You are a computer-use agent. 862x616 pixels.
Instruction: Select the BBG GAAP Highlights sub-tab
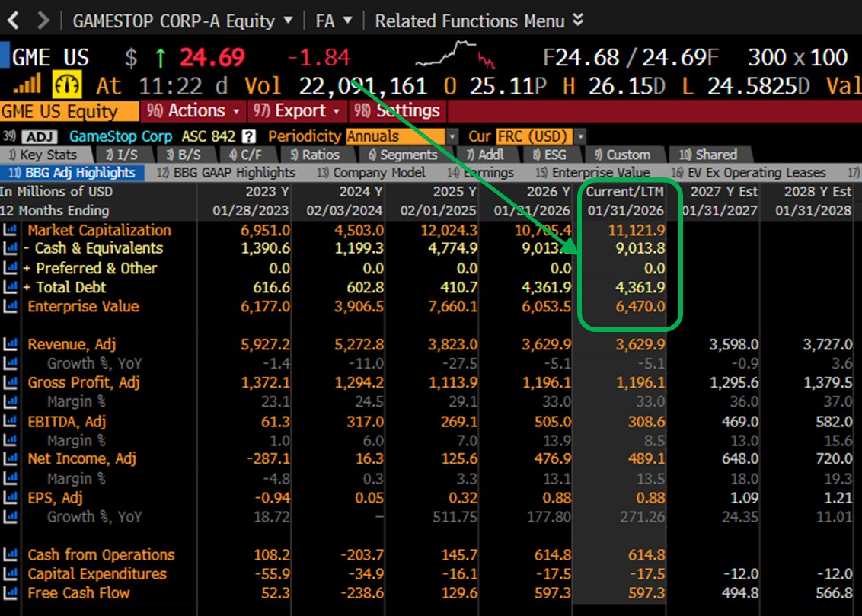coord(226,173)
